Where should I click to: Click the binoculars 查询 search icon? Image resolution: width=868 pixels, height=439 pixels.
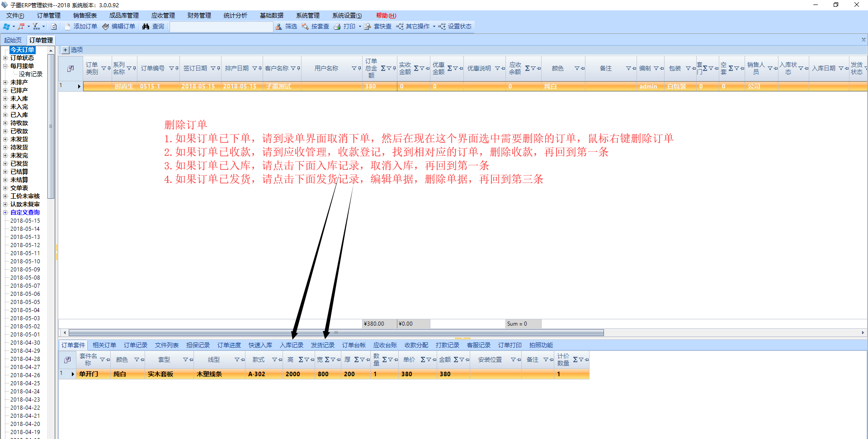pyautogui.click(x=146, y=27)
